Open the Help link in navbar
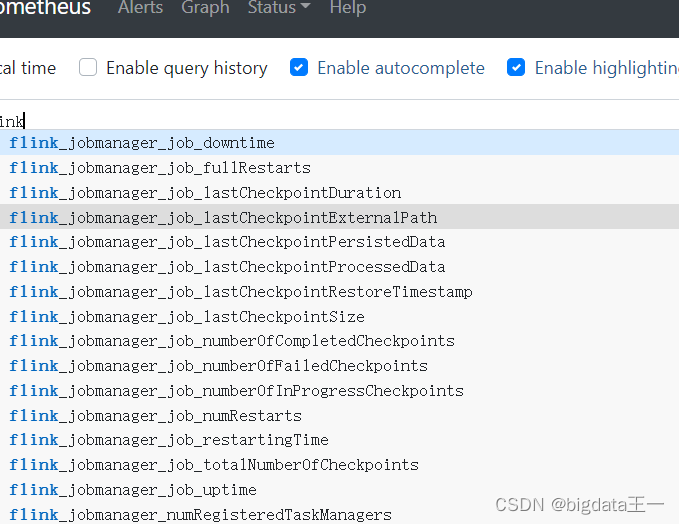Image resolution: width=679 pixels, height=524 pixels. [348, 7]
